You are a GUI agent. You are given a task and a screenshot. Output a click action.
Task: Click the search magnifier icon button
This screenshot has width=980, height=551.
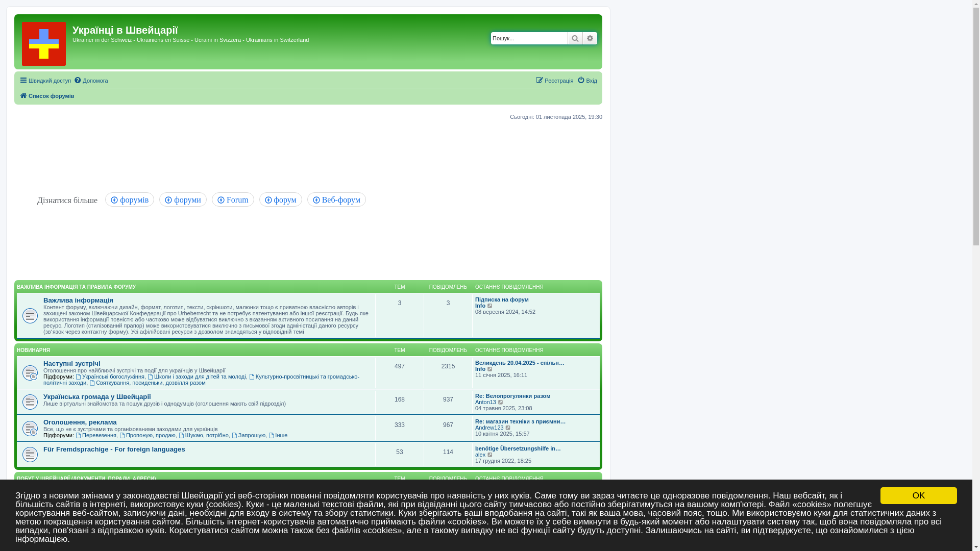[x=575, y=38]
